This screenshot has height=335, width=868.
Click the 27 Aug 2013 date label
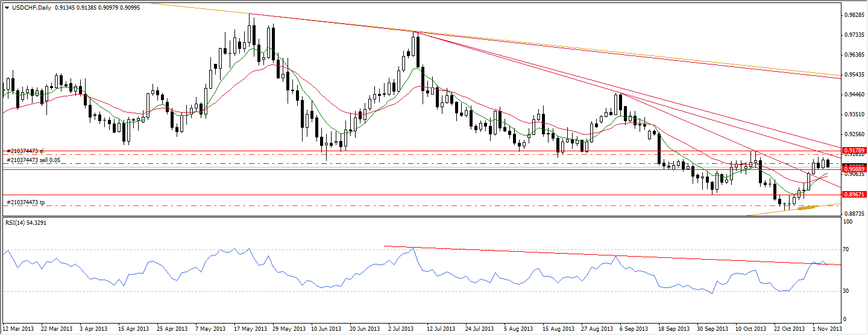click(x=598, y=329)
